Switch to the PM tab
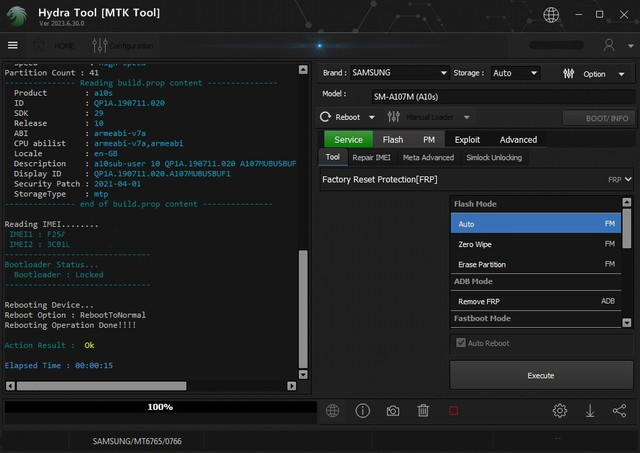The image size is (640, 453). point(429,140)
